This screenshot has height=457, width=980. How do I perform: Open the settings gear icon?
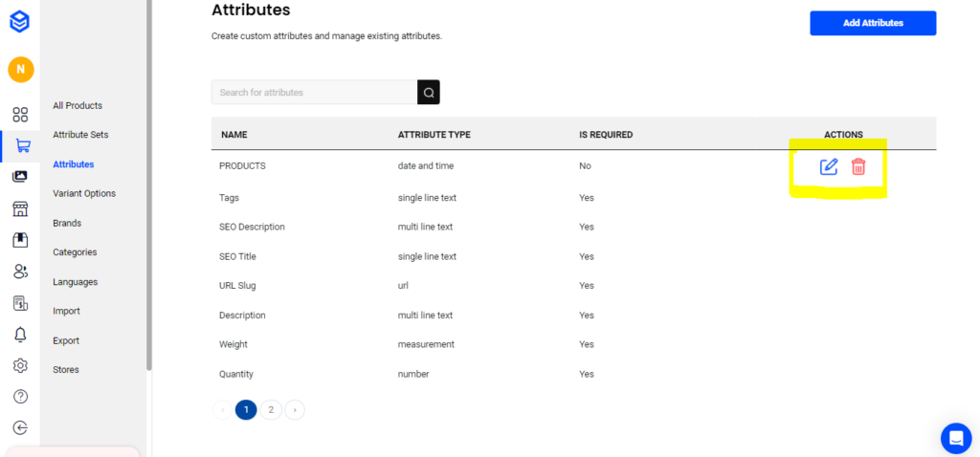20,365
